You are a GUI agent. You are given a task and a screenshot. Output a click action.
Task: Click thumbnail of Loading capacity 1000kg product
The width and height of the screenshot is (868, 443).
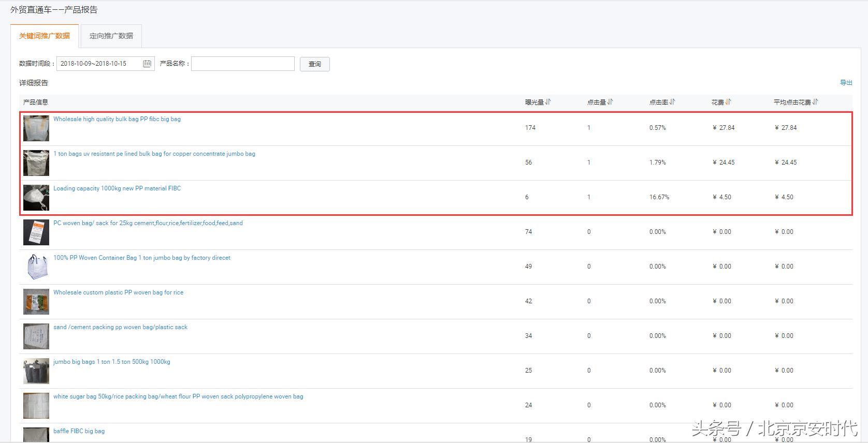pos(36,198)
